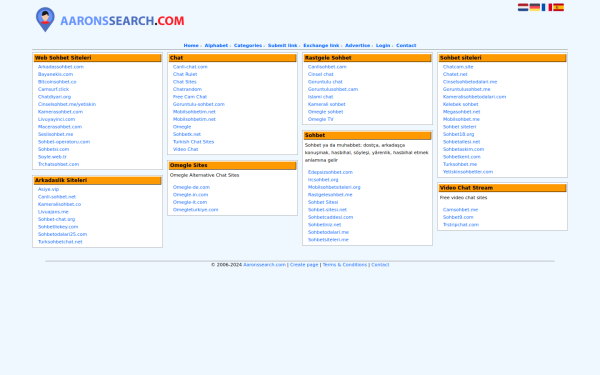
Task: Open the Cinsel chat link
Action: coord(320,74)
